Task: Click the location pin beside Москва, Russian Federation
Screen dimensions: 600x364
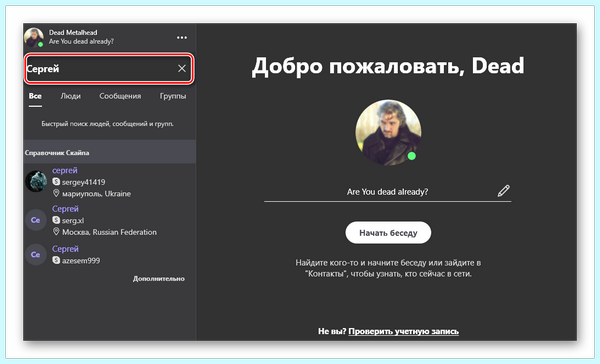Action: click(56, 232)
